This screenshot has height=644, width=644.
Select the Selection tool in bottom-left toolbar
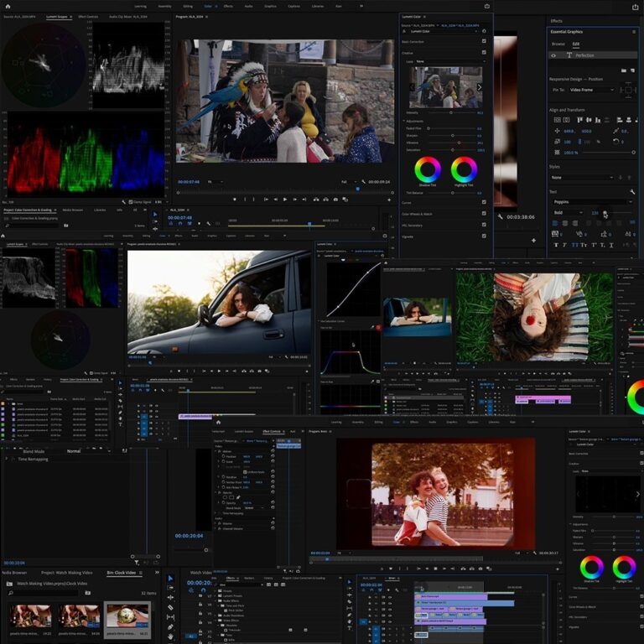tap(170, 579)
